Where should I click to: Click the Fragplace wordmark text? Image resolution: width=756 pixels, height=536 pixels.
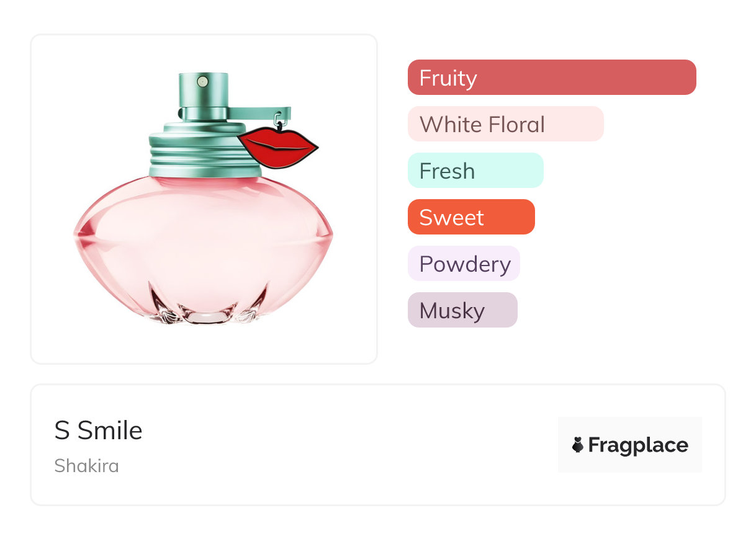[x=638, y=445]
